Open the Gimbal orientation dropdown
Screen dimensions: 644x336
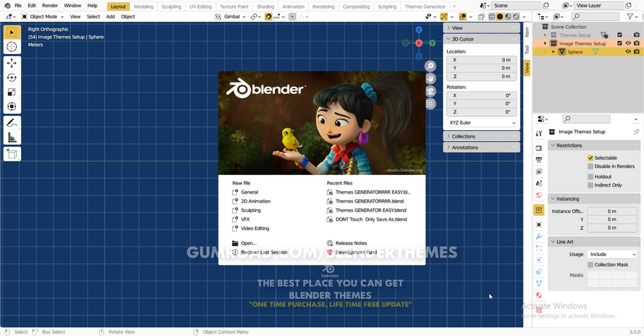click(230, 17)
